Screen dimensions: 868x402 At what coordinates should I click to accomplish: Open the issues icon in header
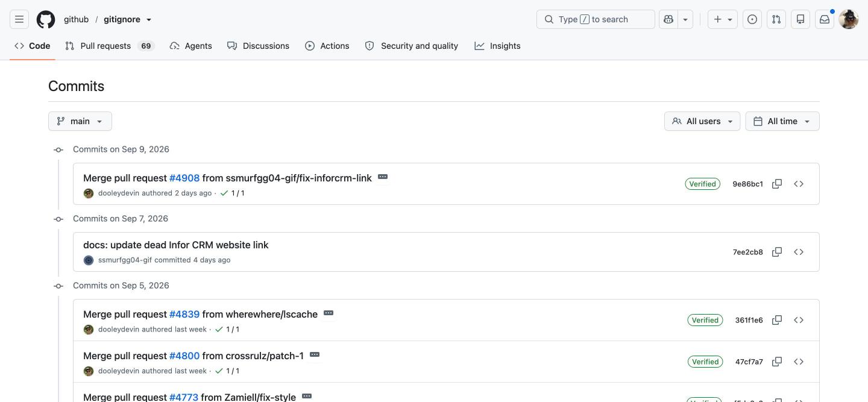click(x=752, y=19)
